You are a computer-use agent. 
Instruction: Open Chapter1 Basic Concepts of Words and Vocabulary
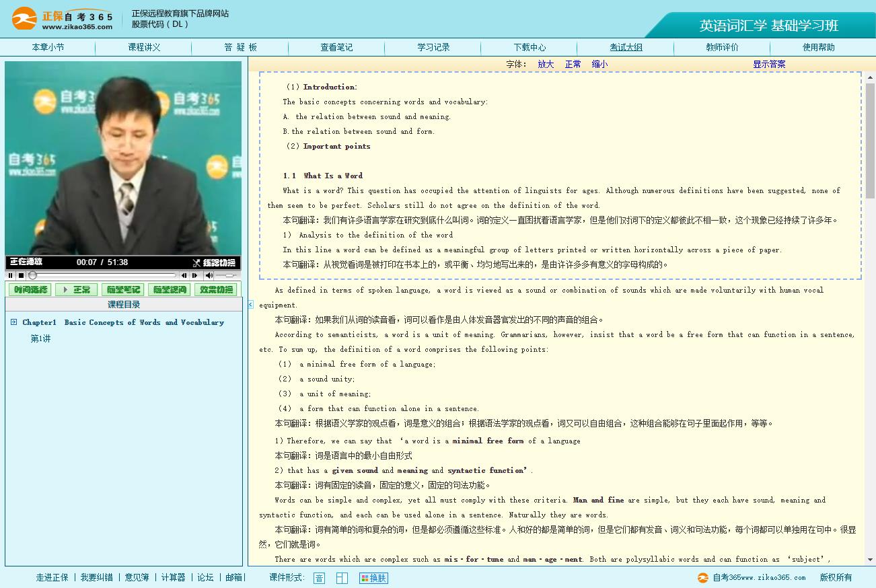pyautogui.click(x=123, y=322)
